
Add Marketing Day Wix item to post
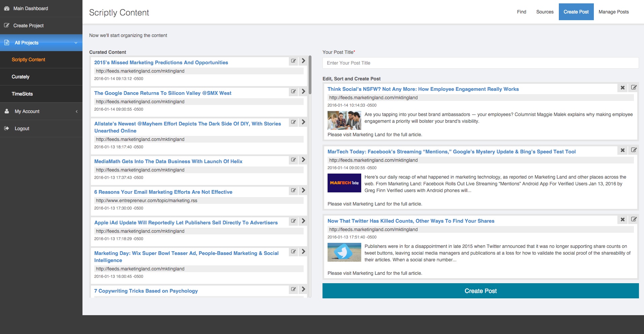coord(303,252)
